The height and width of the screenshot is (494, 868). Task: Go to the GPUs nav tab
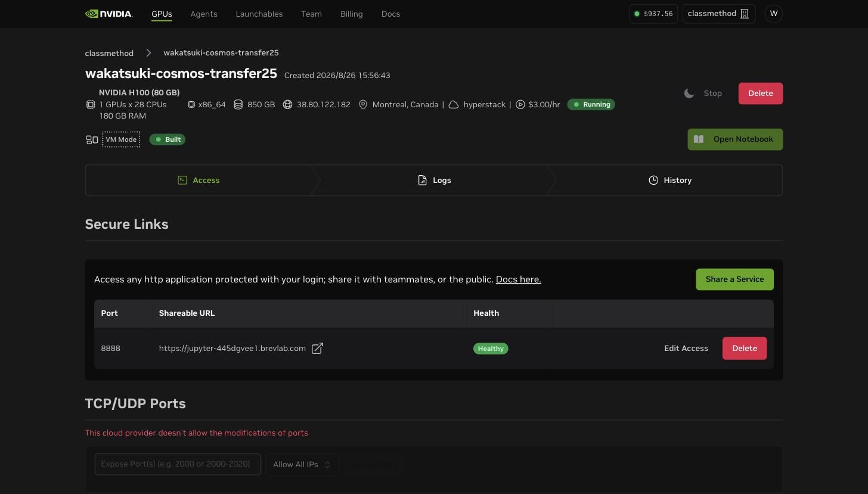[x=162, y=14]
